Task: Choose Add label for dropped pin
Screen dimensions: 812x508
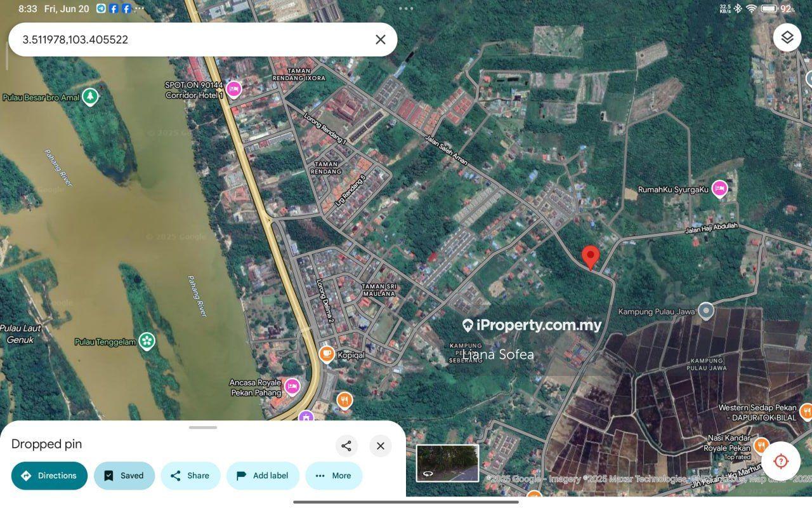Action: point(263,476)
